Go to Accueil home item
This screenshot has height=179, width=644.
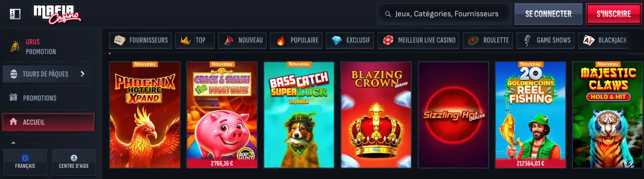coord(48,122)
